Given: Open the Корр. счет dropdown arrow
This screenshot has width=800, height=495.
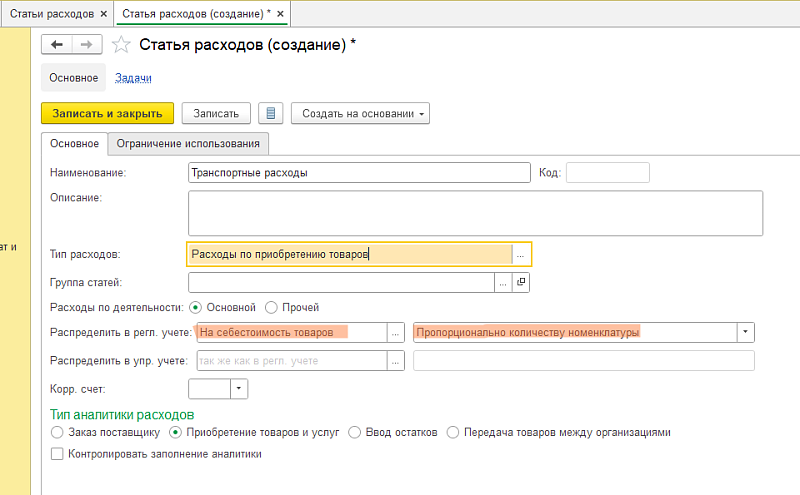Looking at the screenshot, I should click(x=240, y=387).
